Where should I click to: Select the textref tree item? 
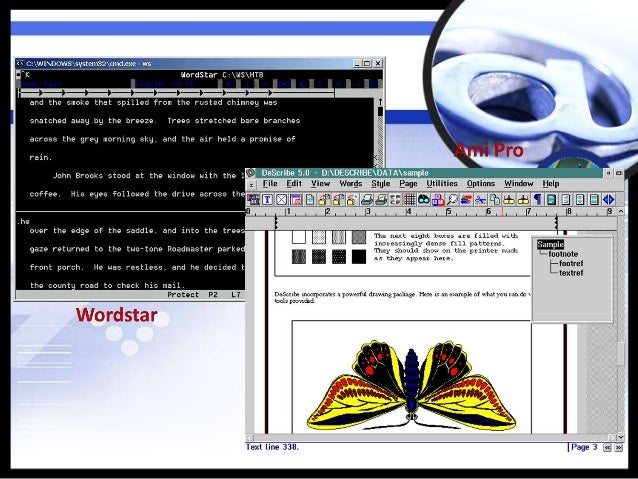point(571,273)
